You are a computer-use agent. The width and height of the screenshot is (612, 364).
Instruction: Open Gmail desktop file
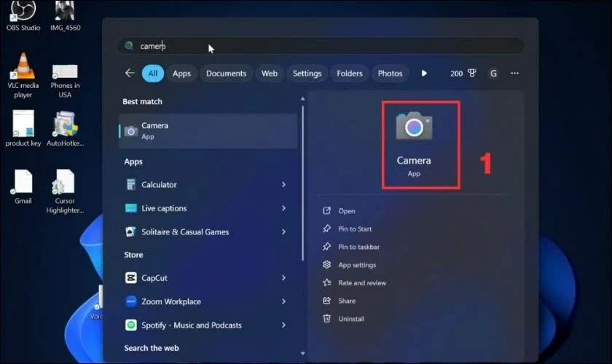click(x=23, y=186)
